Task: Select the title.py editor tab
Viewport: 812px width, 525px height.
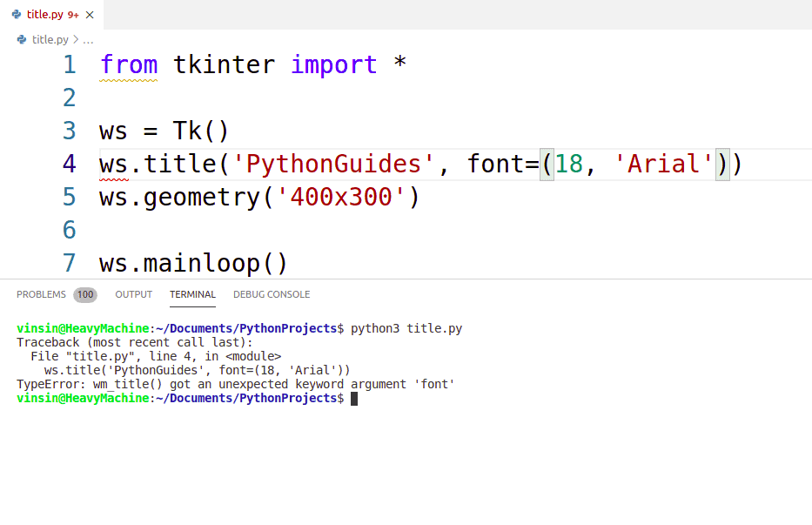Action: tap(52, 15)
